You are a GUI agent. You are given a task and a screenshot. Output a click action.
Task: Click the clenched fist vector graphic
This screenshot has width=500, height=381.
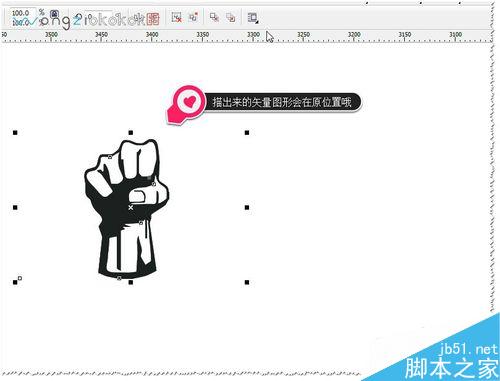[x=127, y=208]
